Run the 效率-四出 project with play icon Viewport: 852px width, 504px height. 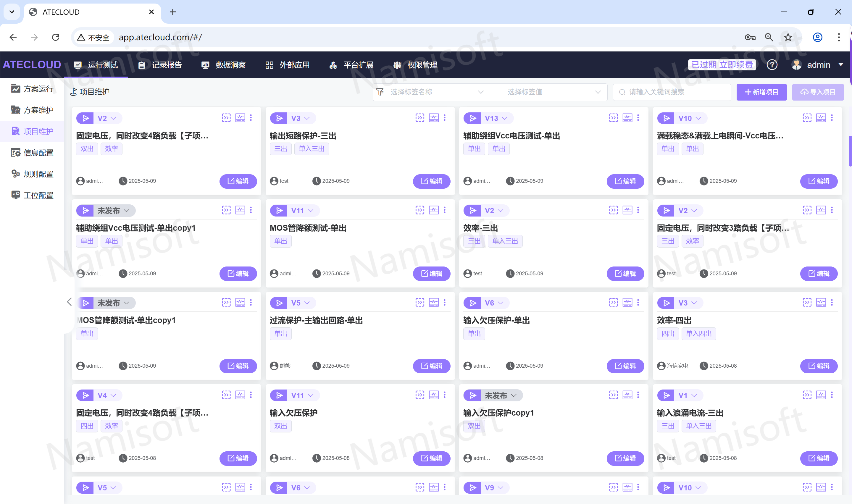click(666, 303)
